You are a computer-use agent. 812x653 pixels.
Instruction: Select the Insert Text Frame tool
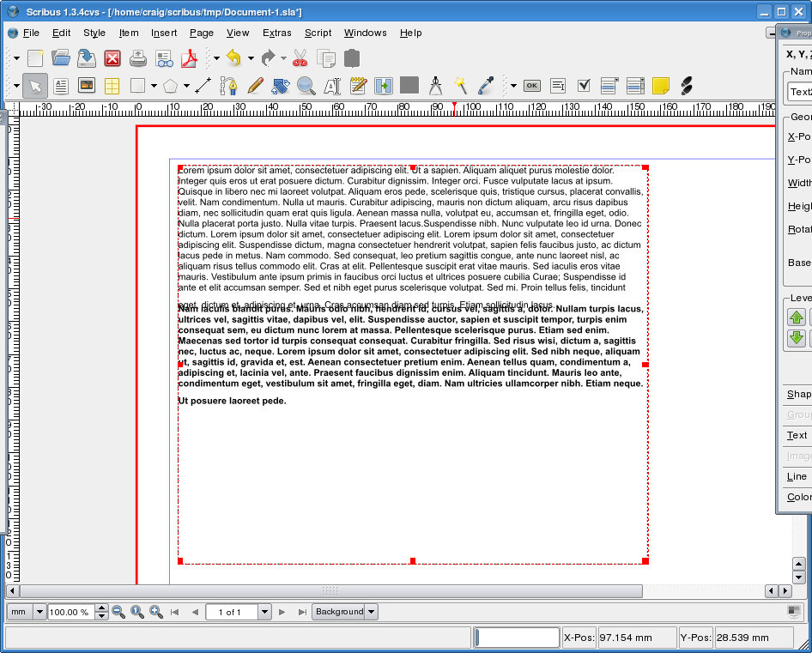[x=61, y=86]
